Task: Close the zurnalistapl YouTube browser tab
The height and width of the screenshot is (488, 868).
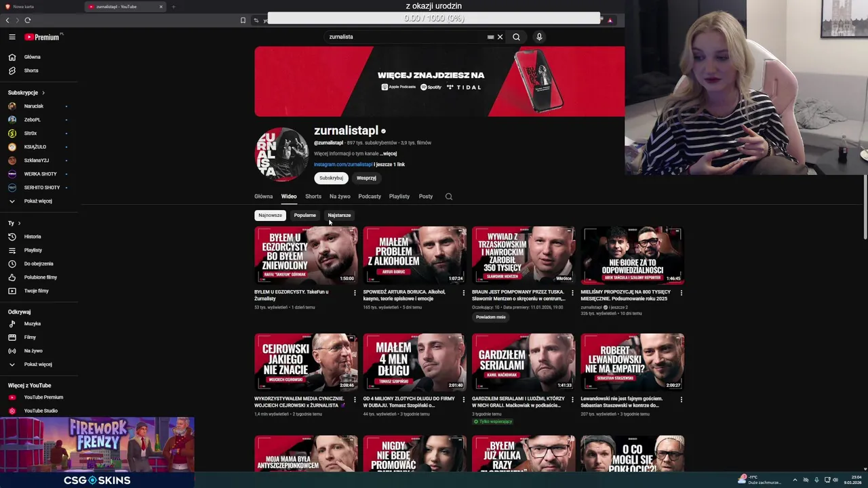Action: click(161, 7)
